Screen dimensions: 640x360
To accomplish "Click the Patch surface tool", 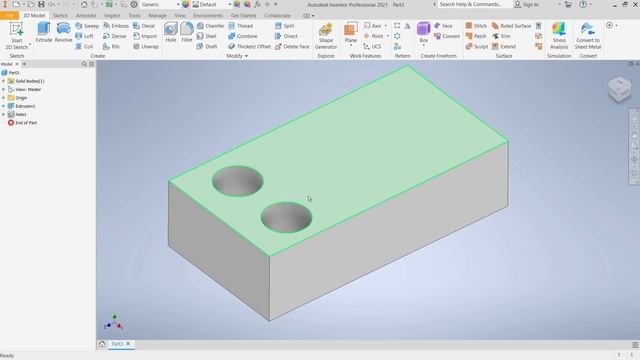I will click(476, 36).
